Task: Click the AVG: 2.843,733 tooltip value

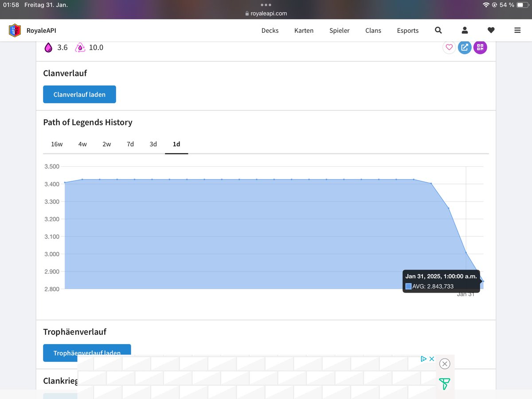Action: coord(433,286)
